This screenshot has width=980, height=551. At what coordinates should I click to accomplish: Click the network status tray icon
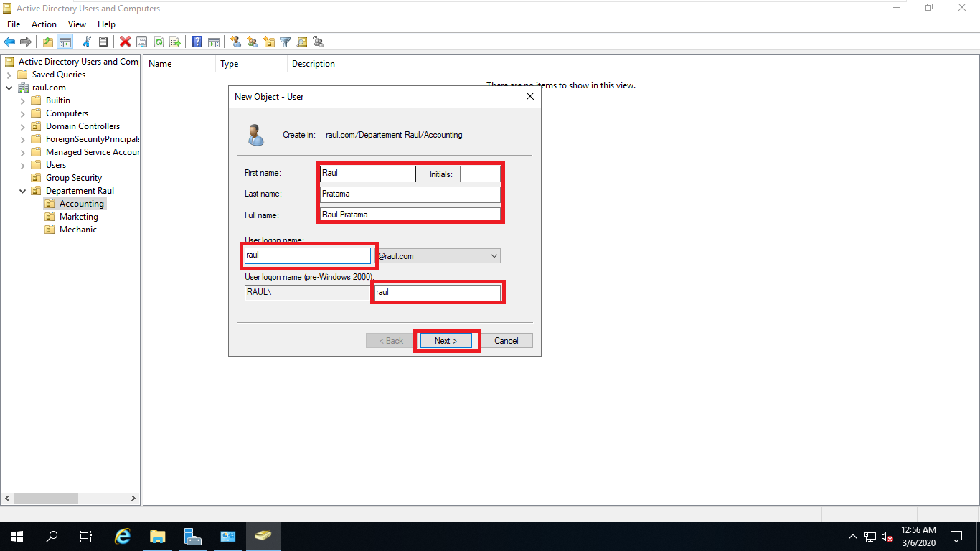click(x=870, y=537)
